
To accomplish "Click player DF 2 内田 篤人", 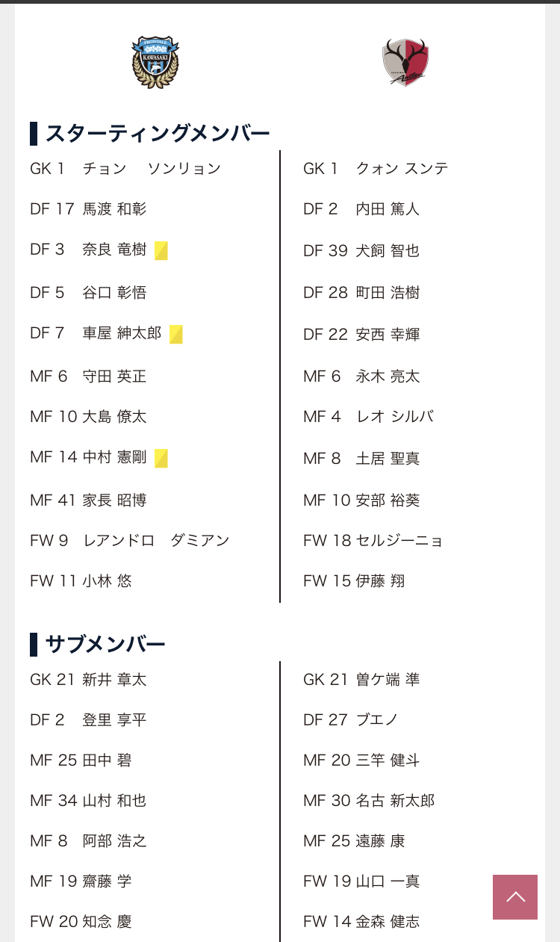I will coord(361,209).
